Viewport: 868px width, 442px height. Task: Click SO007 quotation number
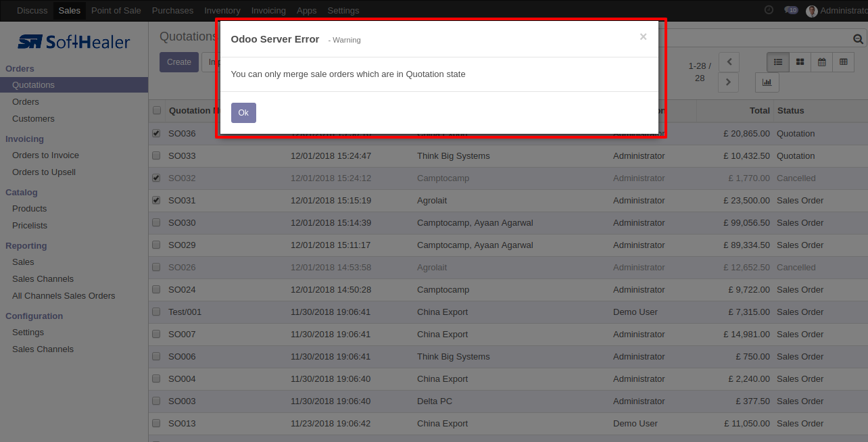pos(182,334)
